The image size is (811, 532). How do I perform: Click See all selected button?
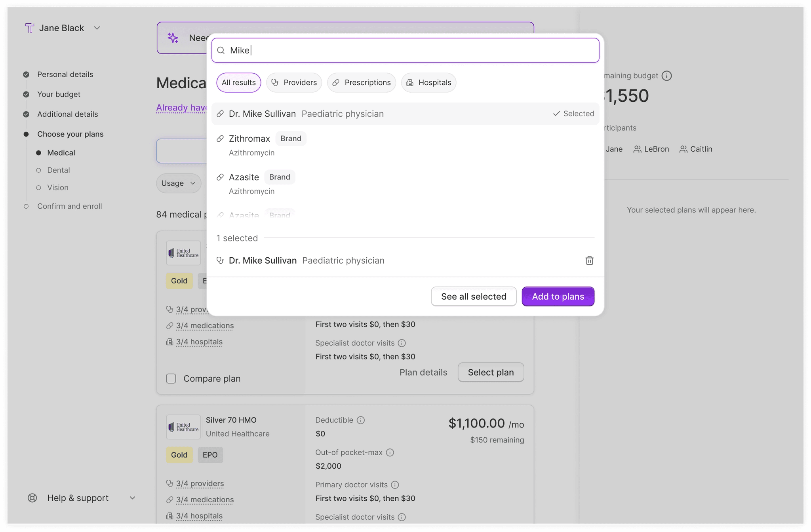click(474, 296)
